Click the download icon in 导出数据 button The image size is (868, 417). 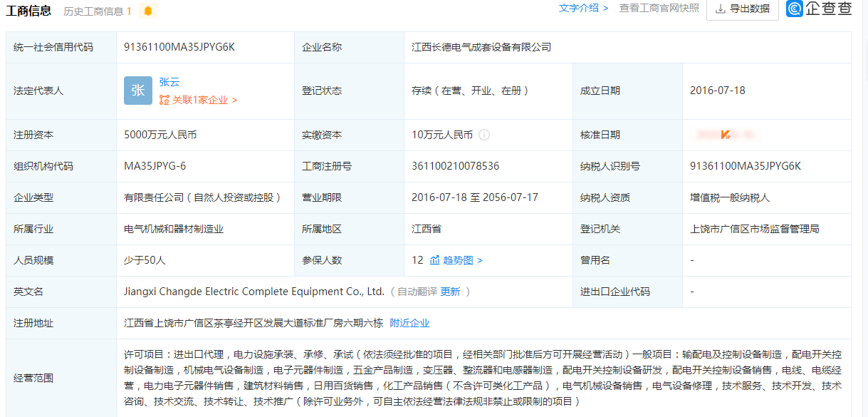[720, 9]
